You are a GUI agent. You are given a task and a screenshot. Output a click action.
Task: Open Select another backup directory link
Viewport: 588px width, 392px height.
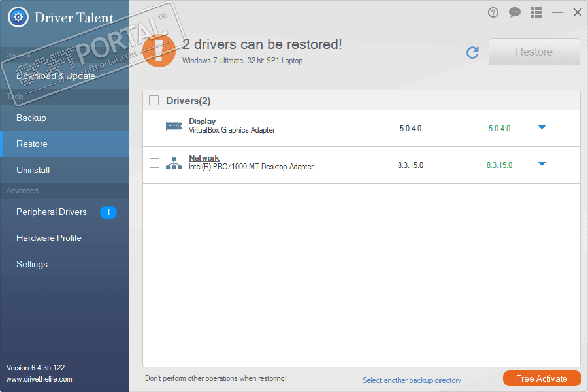pos(412,380)
